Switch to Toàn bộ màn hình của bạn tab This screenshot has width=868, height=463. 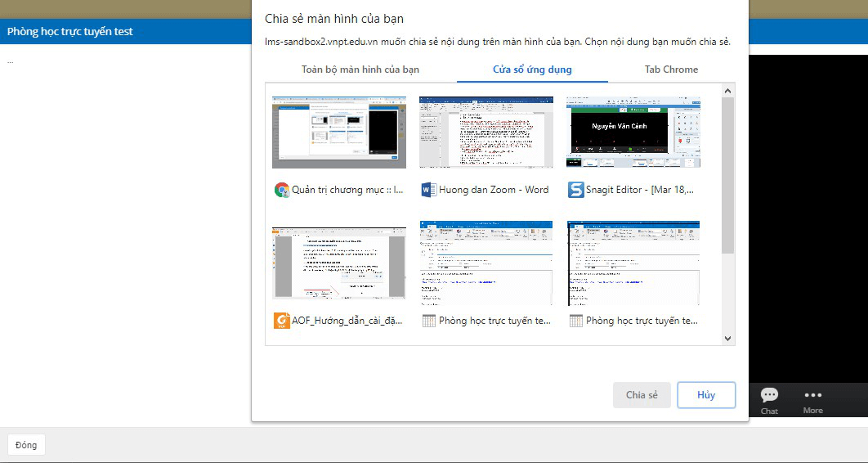360,70
